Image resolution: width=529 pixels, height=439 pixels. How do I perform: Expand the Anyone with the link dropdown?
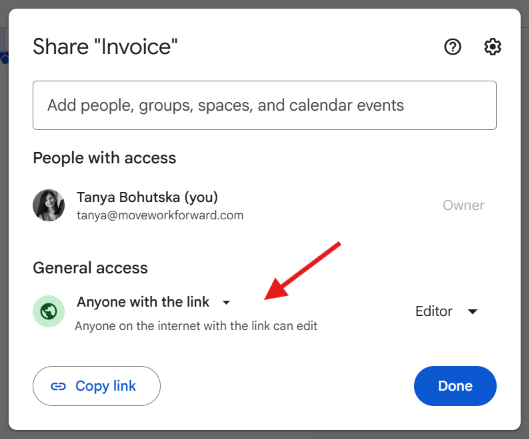154,302
